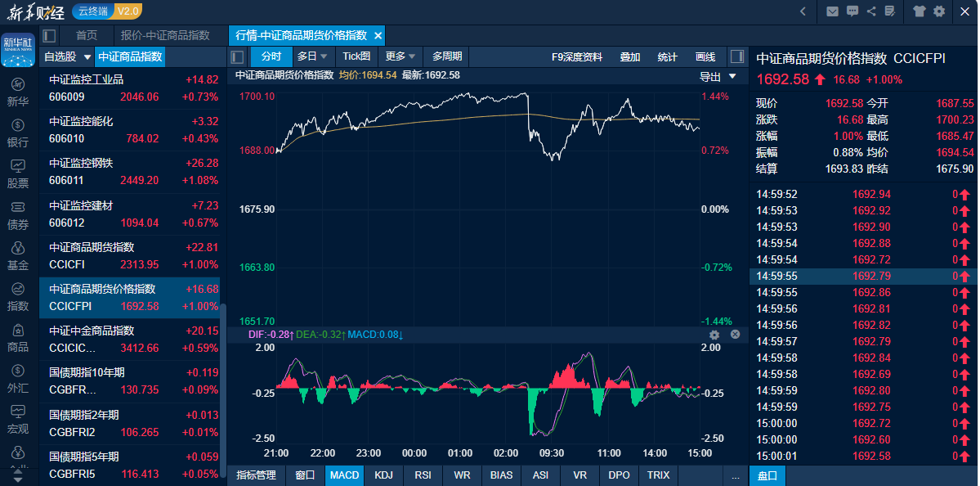Click the 统计 statistics button
Image resolution: width=980 pixels, height=486 pixels.
pyautogui.click(x=668, y=57)
